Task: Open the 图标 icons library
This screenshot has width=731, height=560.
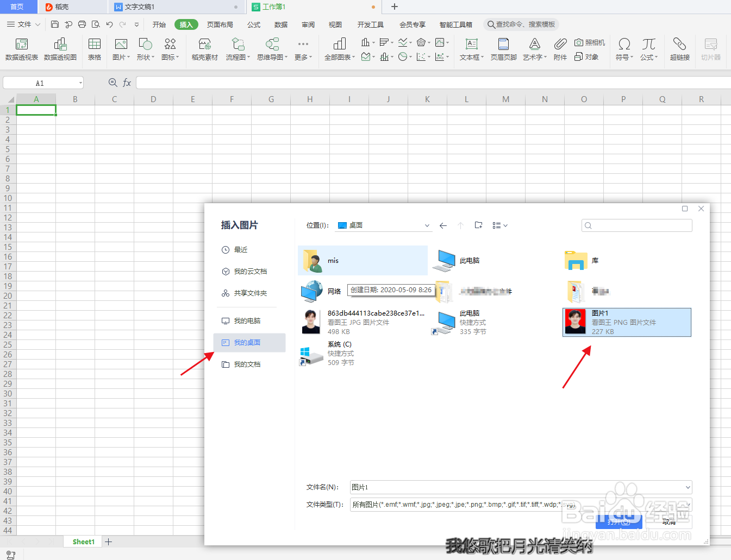Action: (170, 49)
